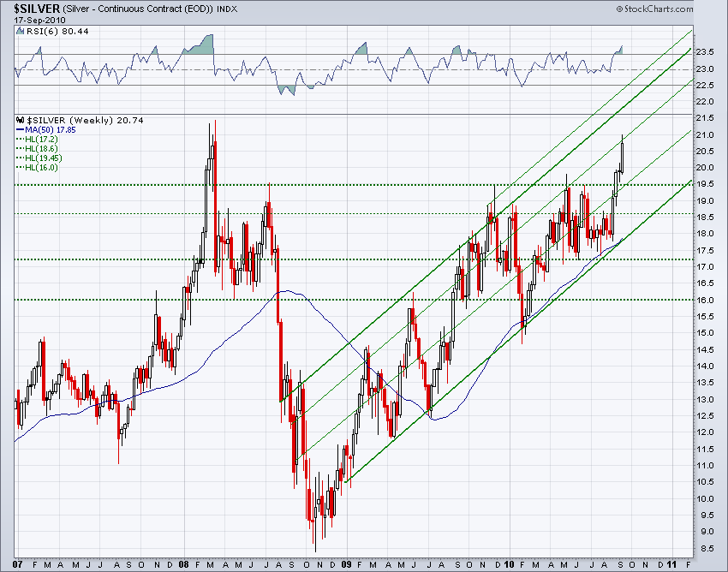Open the year 09 axis label section

pyautogui.click(x=346, y=563)
